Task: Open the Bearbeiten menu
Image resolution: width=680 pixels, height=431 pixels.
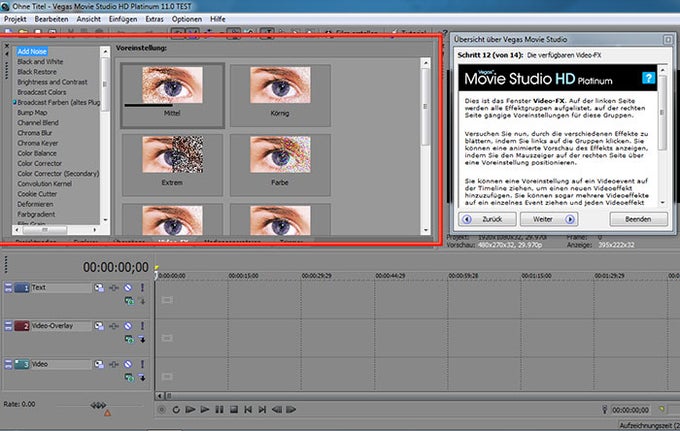Action: click(51, 19)
